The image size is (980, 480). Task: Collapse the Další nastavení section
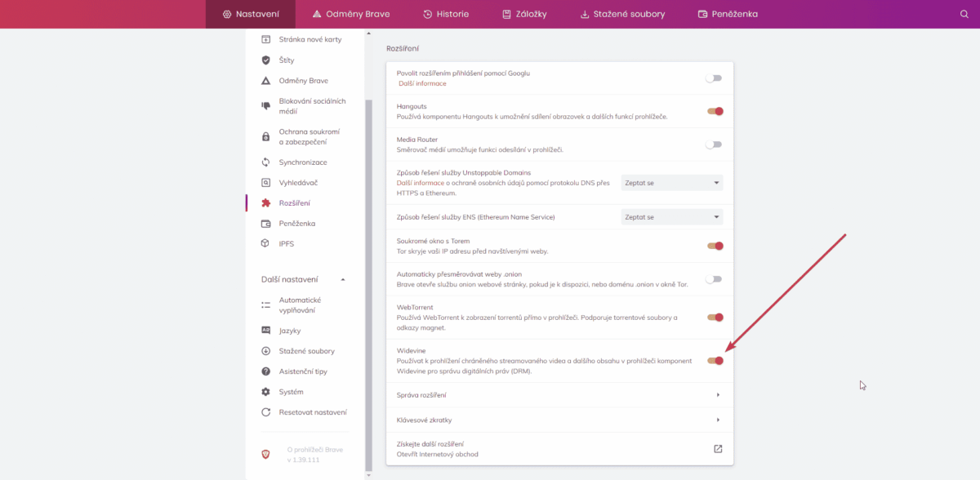click(343, 279)
